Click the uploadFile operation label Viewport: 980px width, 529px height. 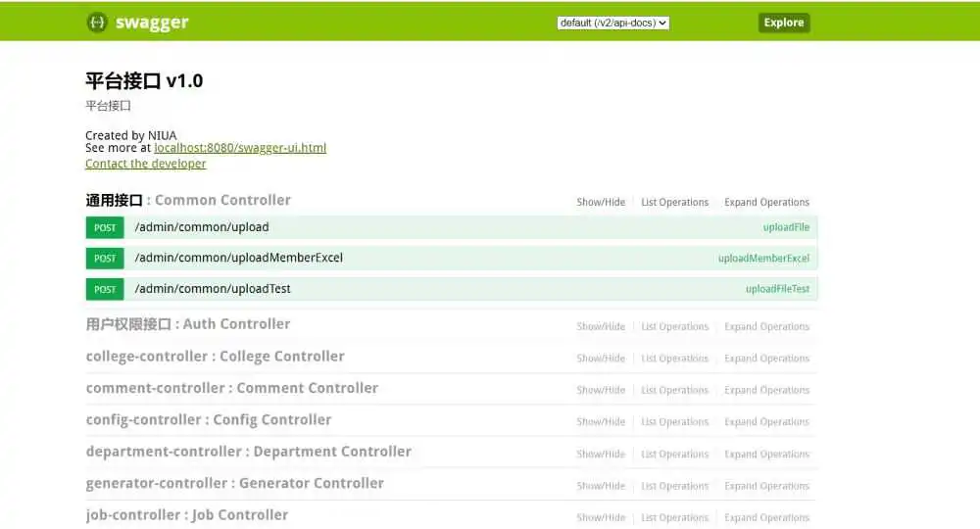(x=786, y=227)
